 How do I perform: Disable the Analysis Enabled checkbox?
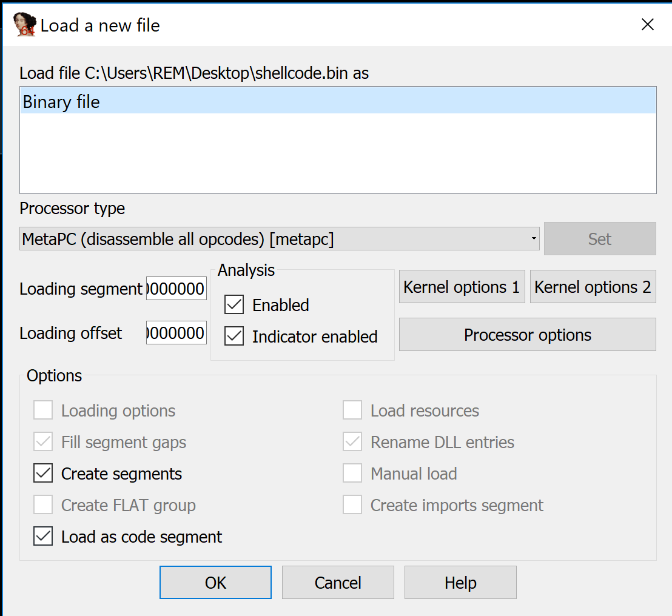[234, 304]
